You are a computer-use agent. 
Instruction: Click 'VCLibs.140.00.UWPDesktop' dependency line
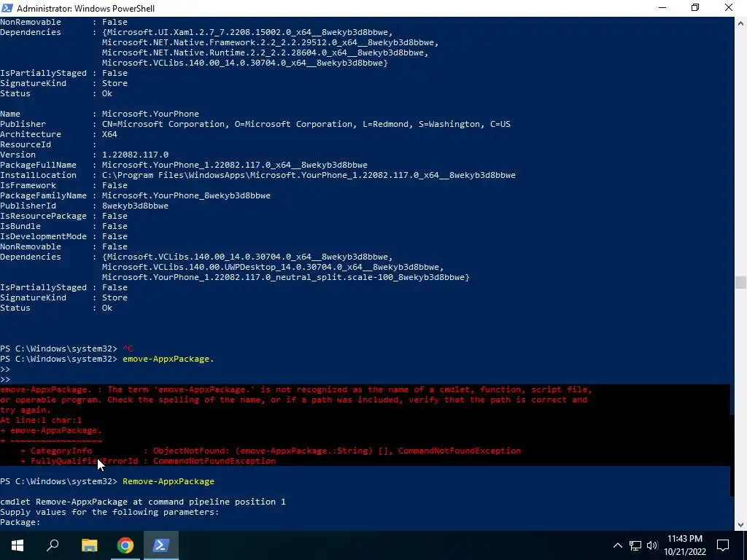(x=273, y=267)
